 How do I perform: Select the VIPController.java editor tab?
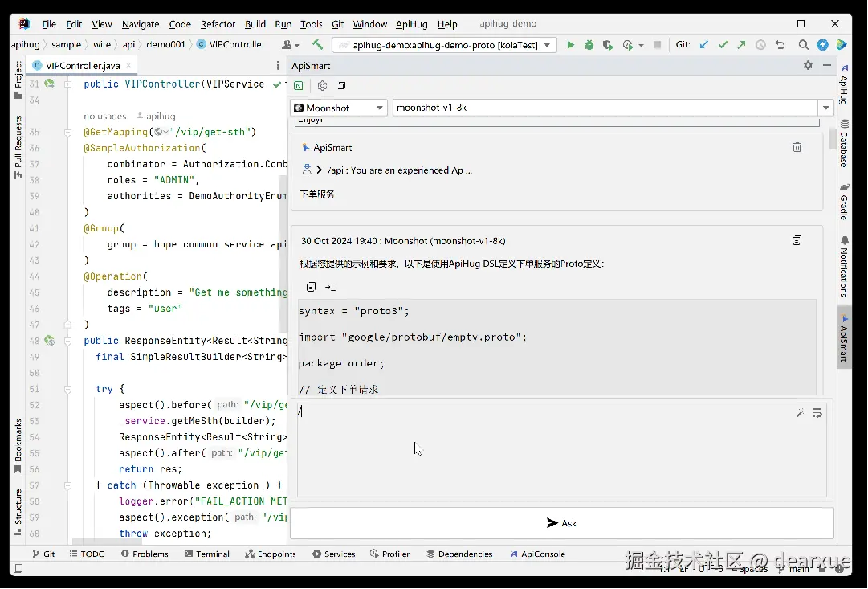click(x=83, y=65)
